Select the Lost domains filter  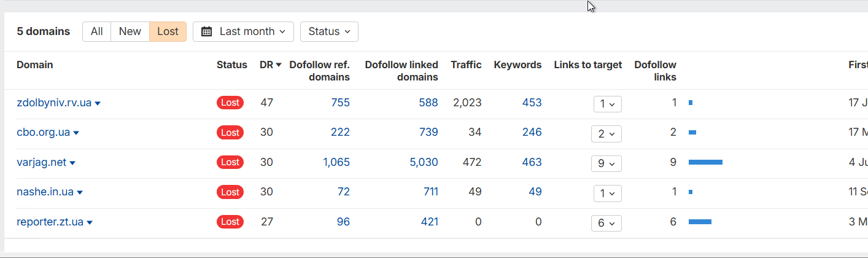pyautogui.click(x=168, y=31)
